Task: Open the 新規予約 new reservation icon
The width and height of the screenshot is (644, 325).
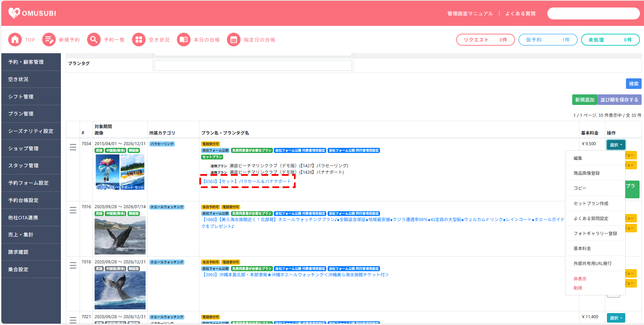Action: tap(49, 40)
